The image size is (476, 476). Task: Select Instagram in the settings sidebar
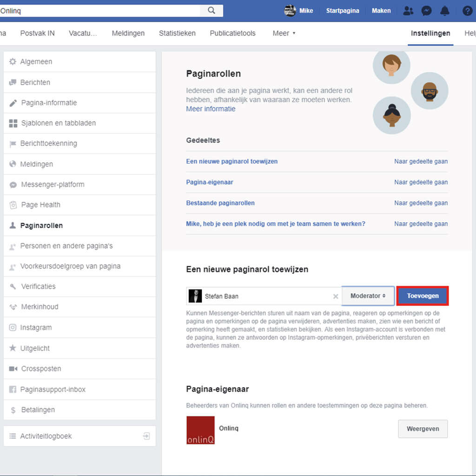click(x=36, y=327)
